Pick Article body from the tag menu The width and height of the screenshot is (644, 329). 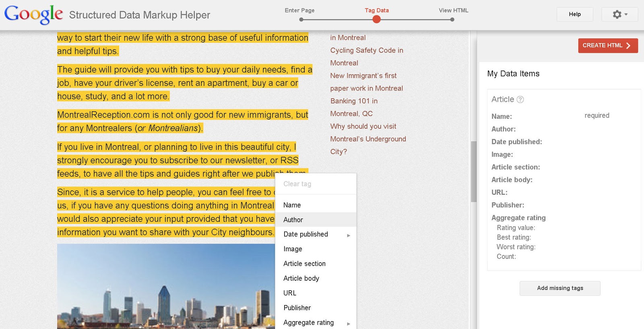tap(316, 279)
